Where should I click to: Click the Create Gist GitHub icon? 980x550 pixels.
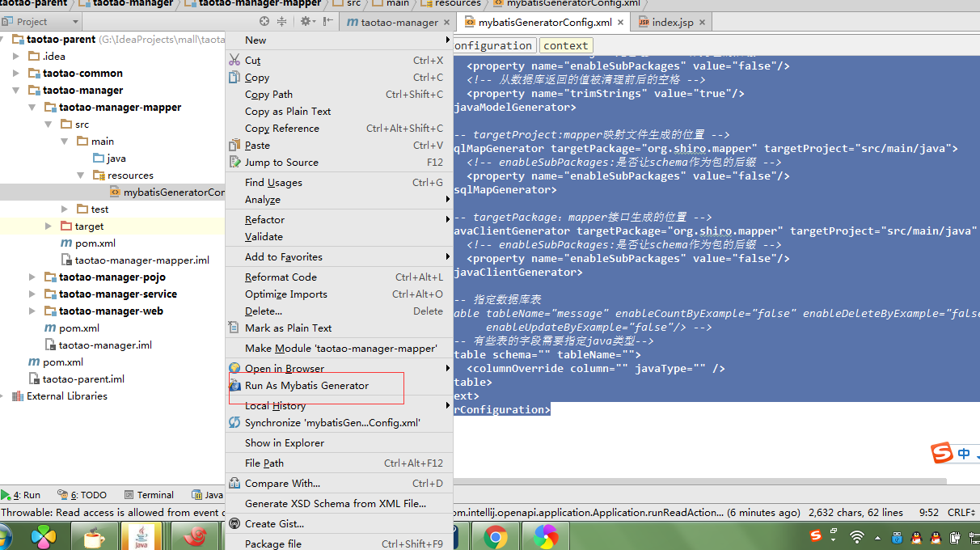pyautogui.click(x=234, y=524)
